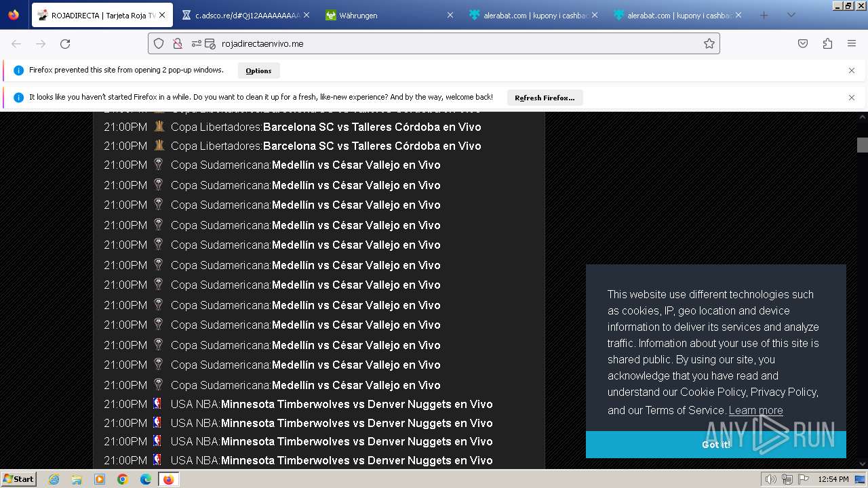This screenshot has width=868, height=488.
Task: Open File Explorer from taskbar
Action: click(x=77, y=479)
